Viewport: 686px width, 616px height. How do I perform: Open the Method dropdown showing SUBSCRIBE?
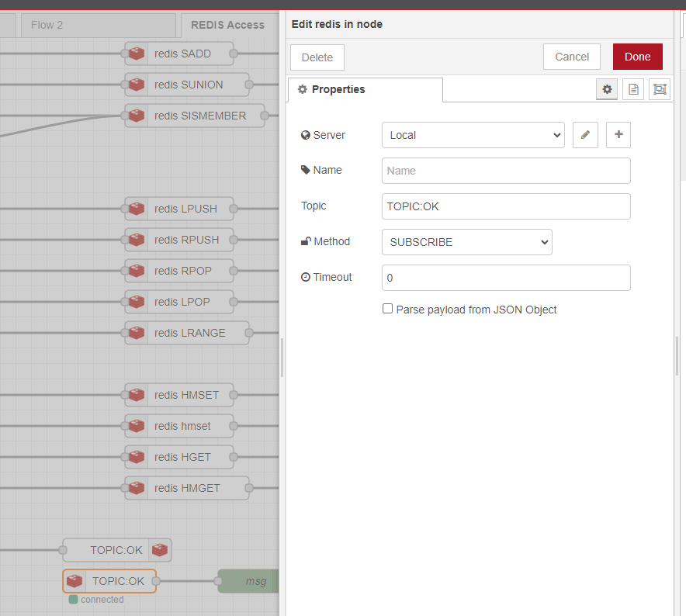467,242
